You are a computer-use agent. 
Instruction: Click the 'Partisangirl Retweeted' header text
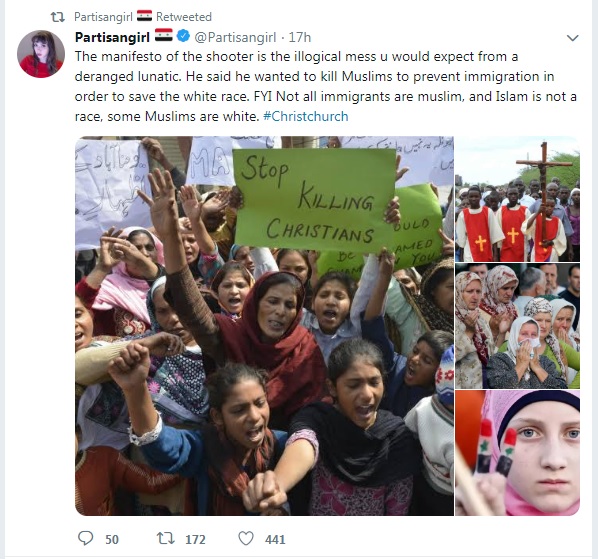click(143, 17)
